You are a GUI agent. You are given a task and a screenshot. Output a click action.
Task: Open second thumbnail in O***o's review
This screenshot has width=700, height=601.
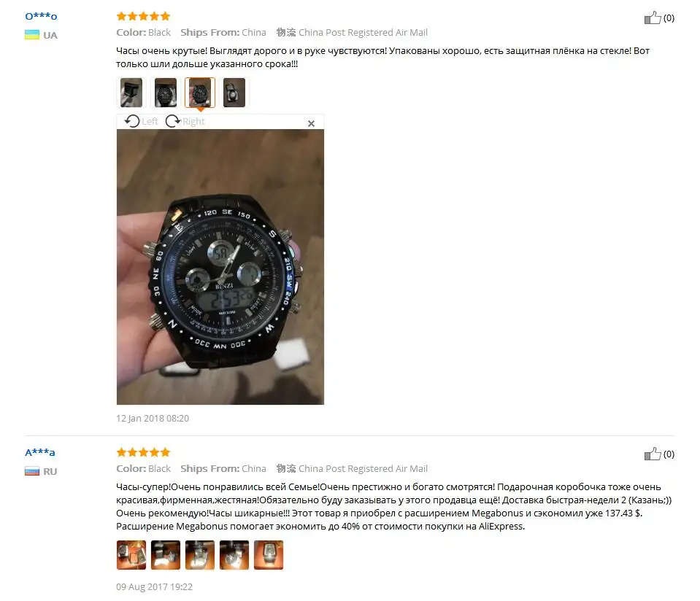166,93
